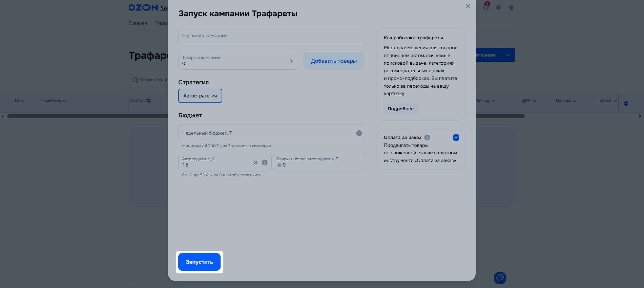Clear the Автоподнятие value with X icon
This screenshot has height=288, width=644.
click(x=255, y=163)
